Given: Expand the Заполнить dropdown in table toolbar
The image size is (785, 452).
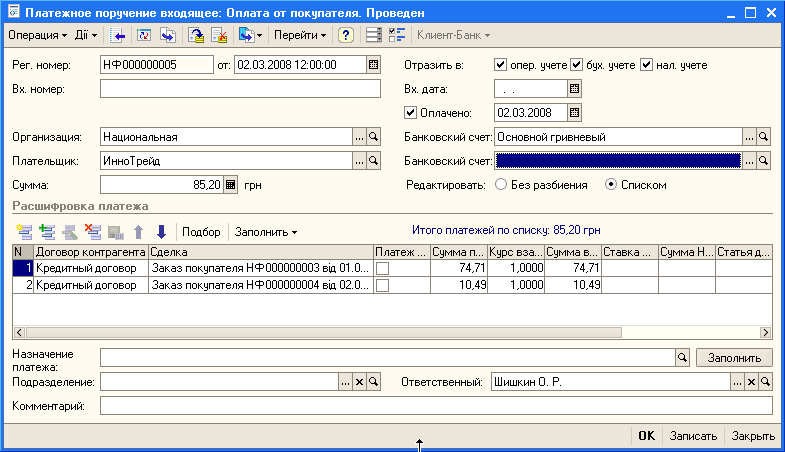Looking at the screenshot, I should pos(266,232).
